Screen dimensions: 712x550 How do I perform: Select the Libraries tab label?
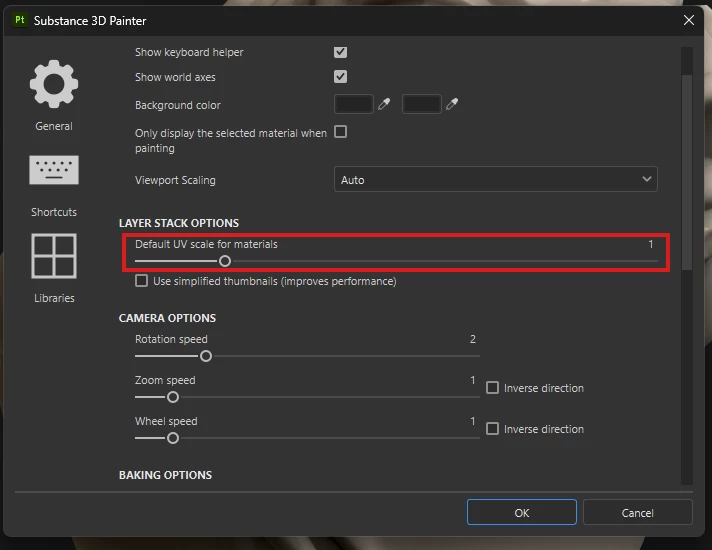coord(54,298)
